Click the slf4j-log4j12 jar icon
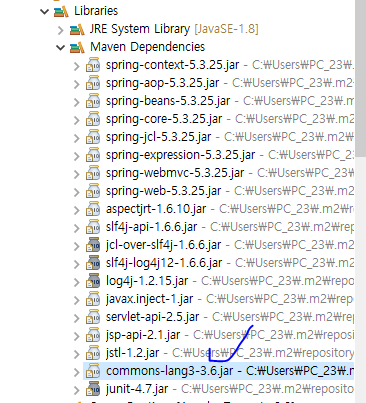Screen dimensions: 366x403 point(93,263)
